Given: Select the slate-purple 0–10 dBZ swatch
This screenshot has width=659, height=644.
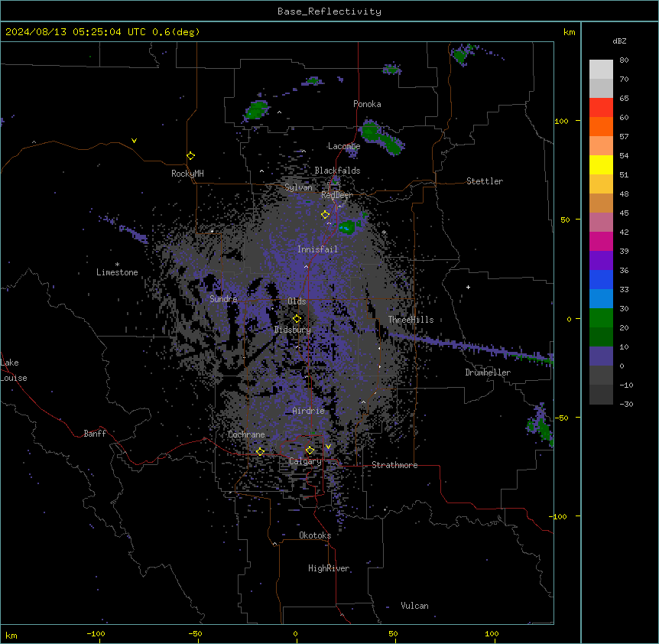Looking at the screenshot, I should tap(601, 356).
